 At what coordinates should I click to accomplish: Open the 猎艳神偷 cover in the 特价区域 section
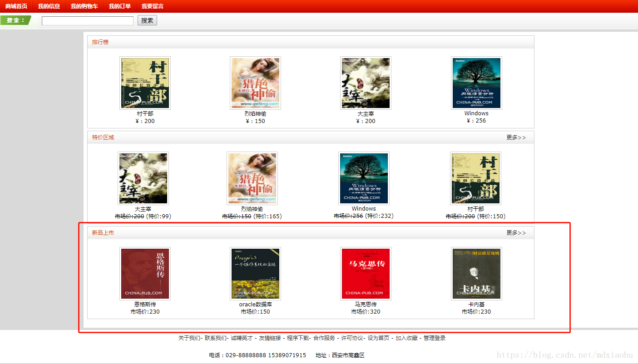[252, 178]
